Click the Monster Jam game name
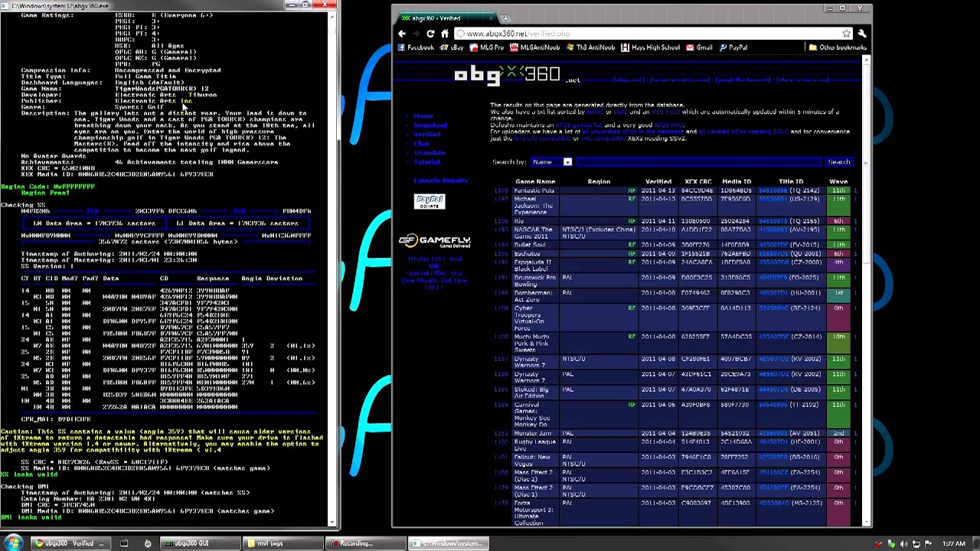980x551 pixels. point(533,434)
